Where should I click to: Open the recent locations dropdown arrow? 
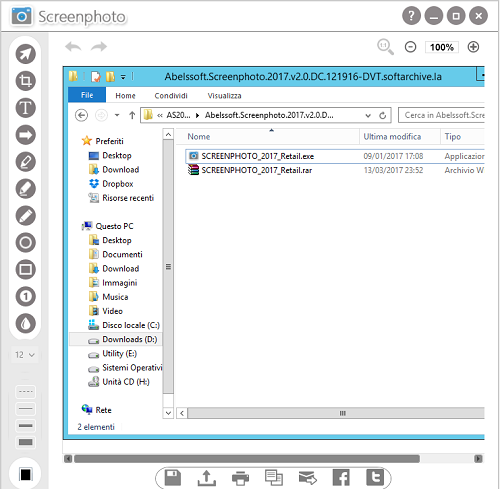[117, 115]
